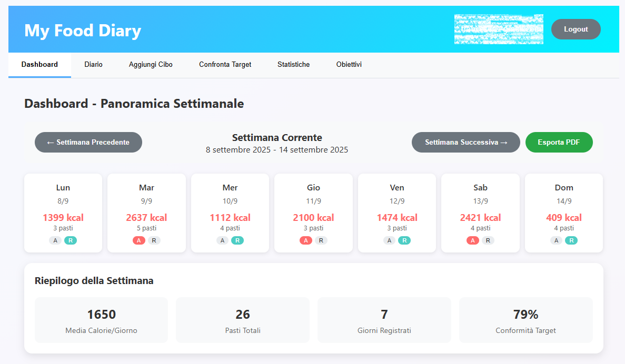Screen dimensions: 625x364
Task: Open the Sab 13/9 day card
Action: click(480, 205)
